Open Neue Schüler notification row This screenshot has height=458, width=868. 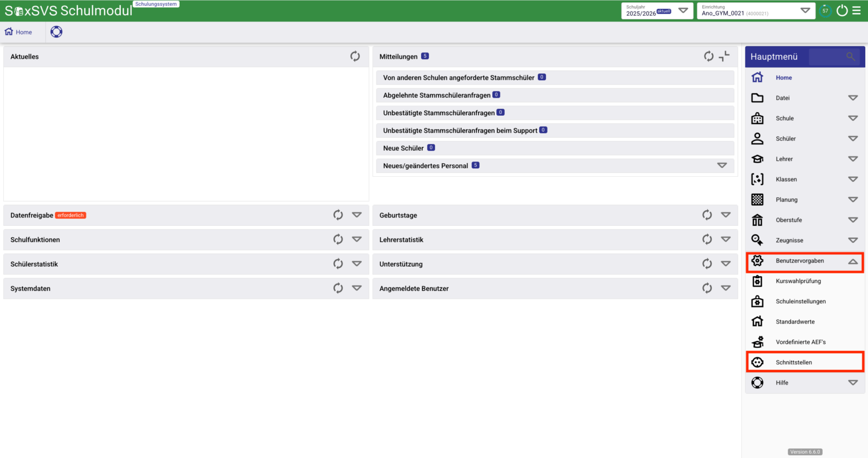[403, 148]
